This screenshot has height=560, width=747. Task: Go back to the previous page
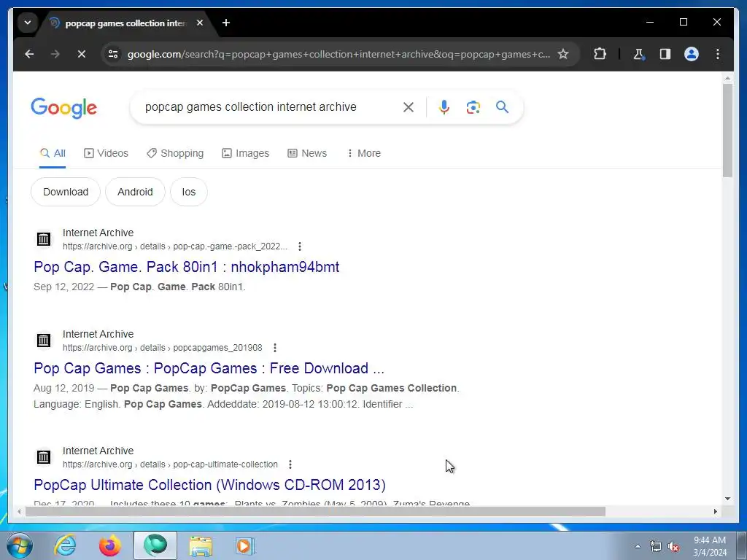tap(29, 54)
